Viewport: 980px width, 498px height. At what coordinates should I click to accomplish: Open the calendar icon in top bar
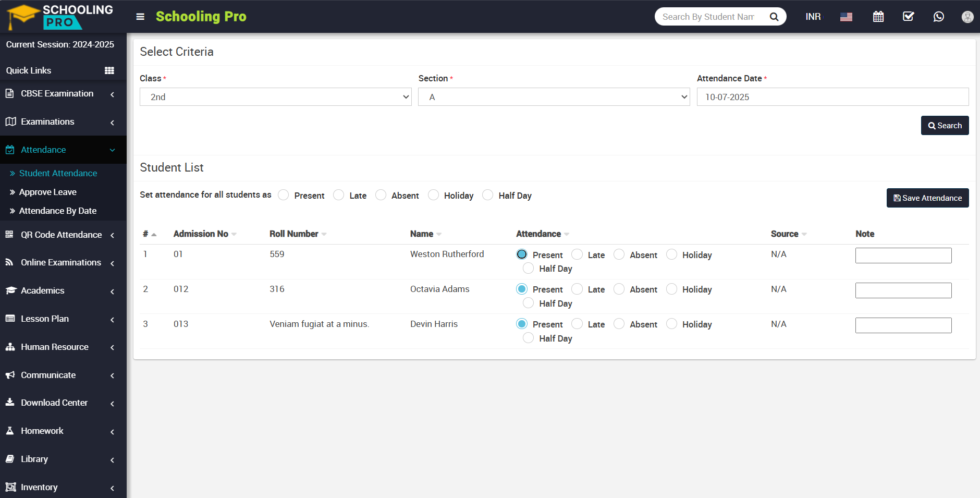pyautogui.click(x=878, y=17)
